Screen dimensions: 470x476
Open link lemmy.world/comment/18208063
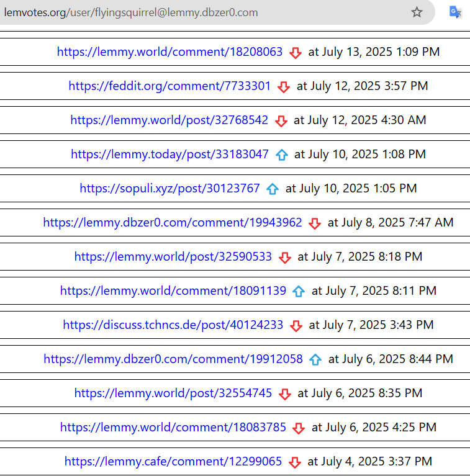pos(169,52)
